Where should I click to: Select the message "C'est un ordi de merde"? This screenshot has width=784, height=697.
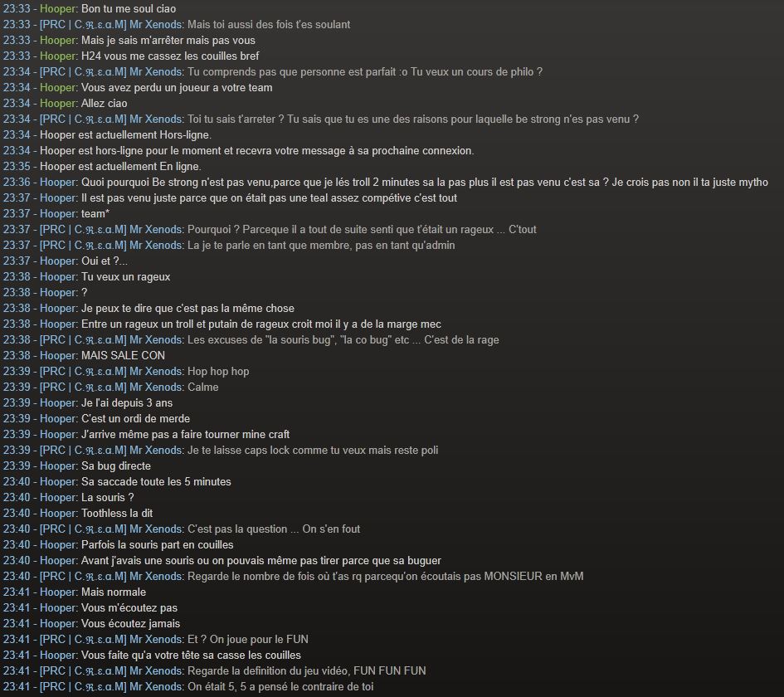click(x=135, y=418)
